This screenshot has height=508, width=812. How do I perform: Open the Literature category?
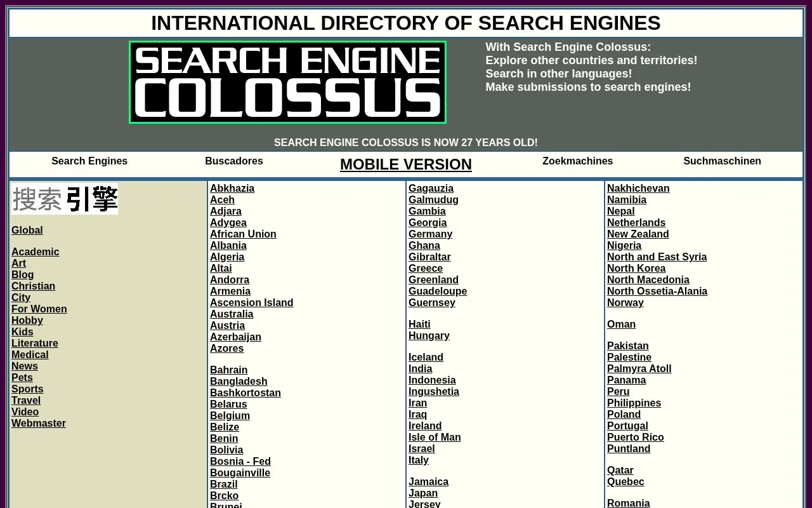(35, 344)
